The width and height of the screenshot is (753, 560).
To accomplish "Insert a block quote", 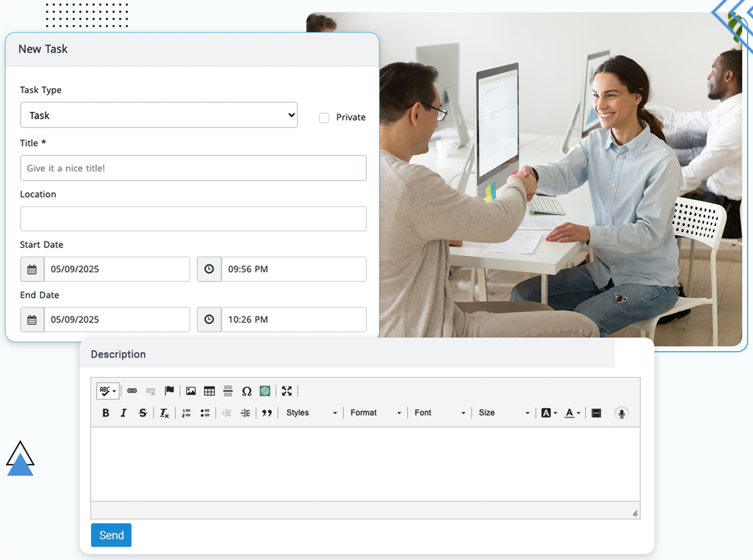I will coord(267,413).
